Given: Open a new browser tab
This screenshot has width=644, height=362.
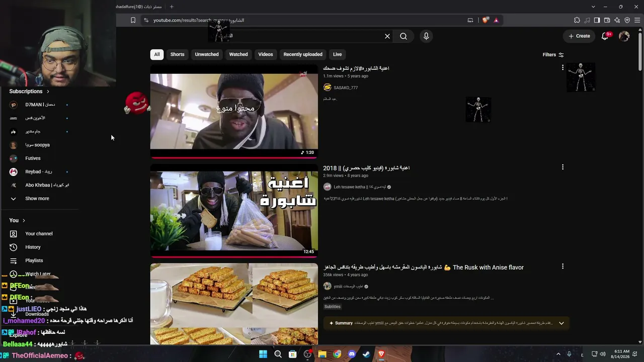Looking at the screenshot, I should pyautogui.click(x=172, y=7).
